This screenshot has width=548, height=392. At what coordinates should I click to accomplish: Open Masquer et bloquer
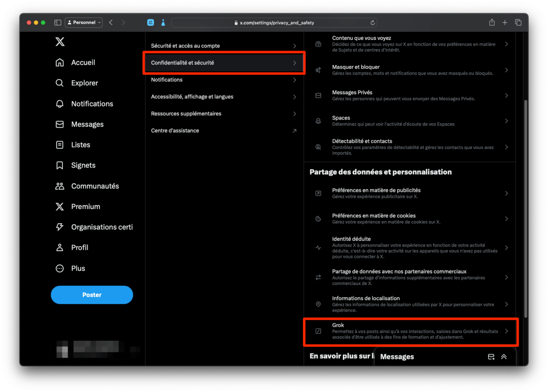410,70
